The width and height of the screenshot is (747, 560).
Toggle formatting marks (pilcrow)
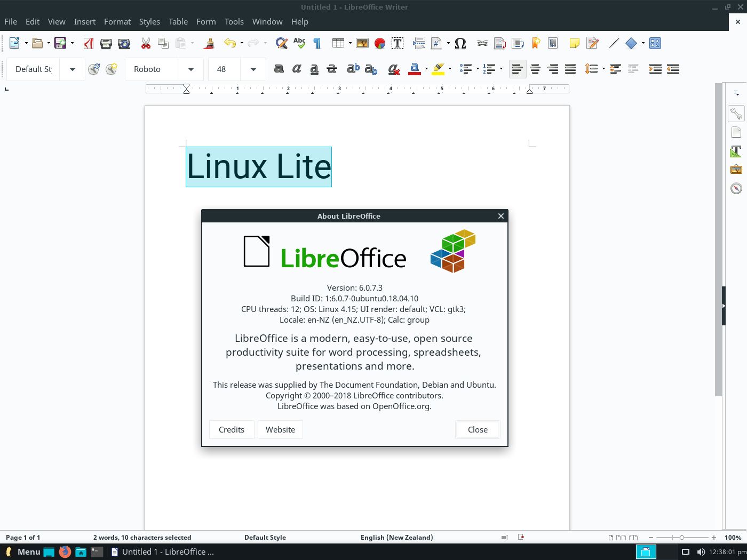317,43
